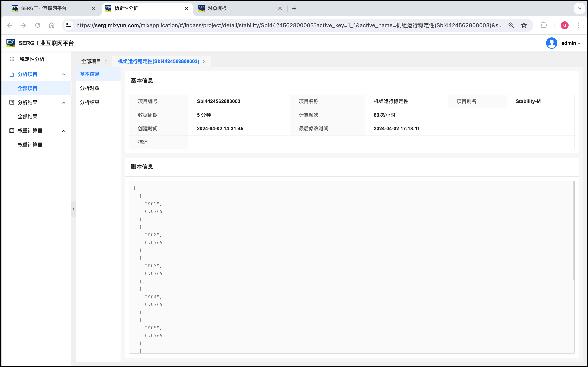Switch to the 全部项目 page tab
Image resolution: width=588 pixels, height=367 pixels.
pyautogui.click(x=91, y=61)
